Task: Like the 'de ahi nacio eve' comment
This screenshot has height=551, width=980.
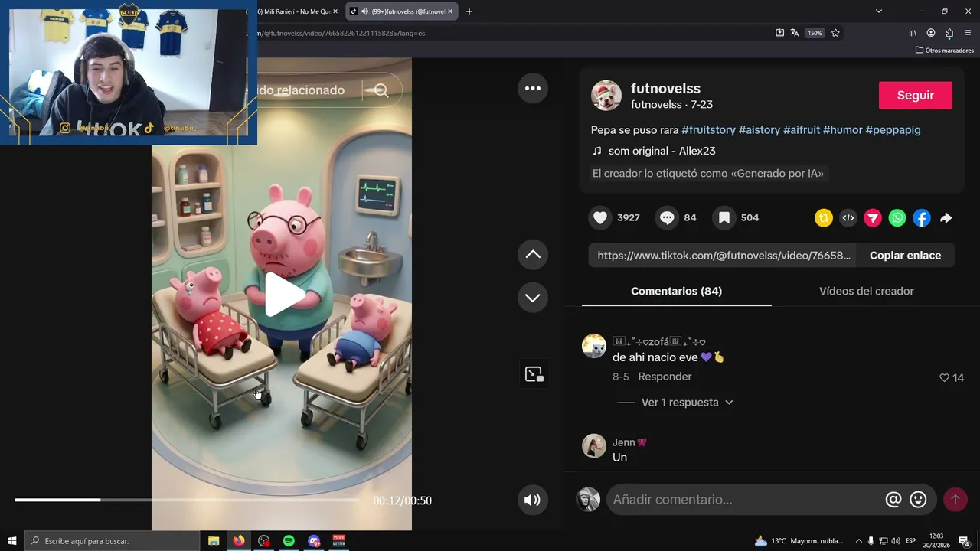Action: (x=944, y=378)
